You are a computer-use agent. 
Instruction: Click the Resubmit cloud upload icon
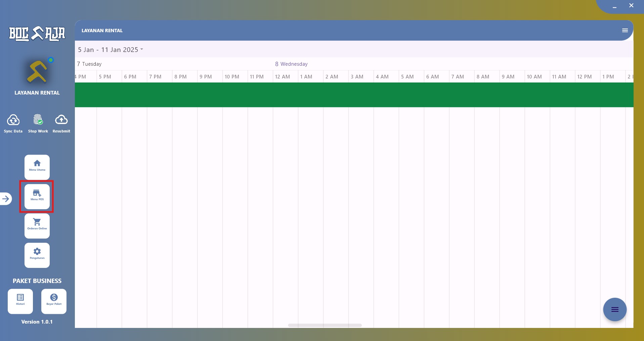61,120
